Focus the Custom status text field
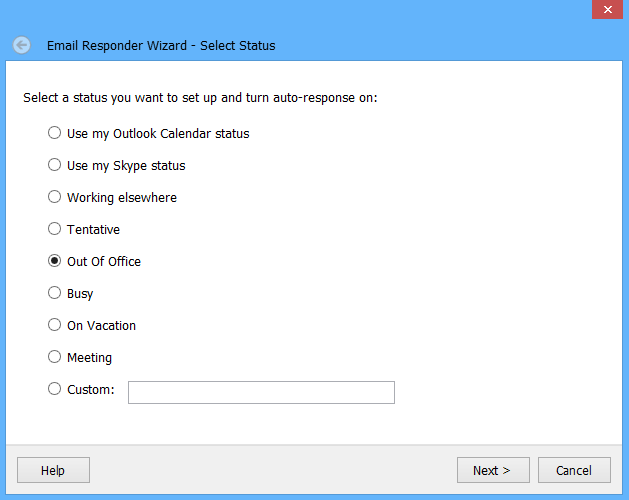The width and height of the screenshot is (629, 500). click(x=261, y=392)
